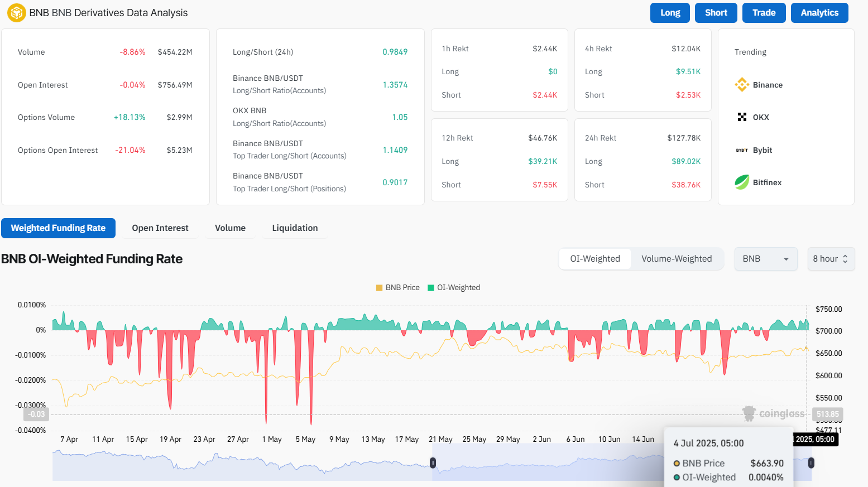Open the OKX trending link
The width and height of the screenshot is (868, 487).
[761, 118]
